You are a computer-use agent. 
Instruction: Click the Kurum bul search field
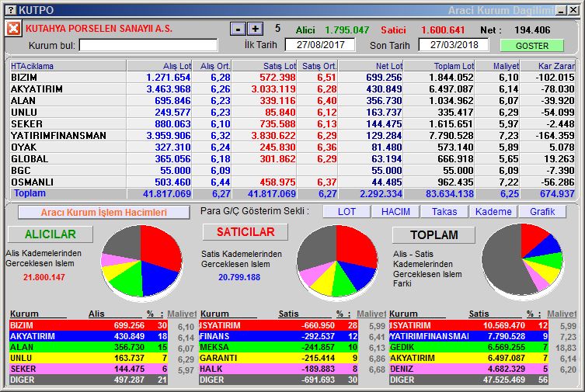pos(148,46)
